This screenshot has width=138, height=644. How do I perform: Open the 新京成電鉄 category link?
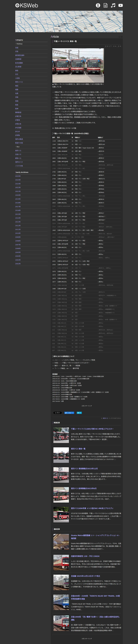[x=19, y=63]
